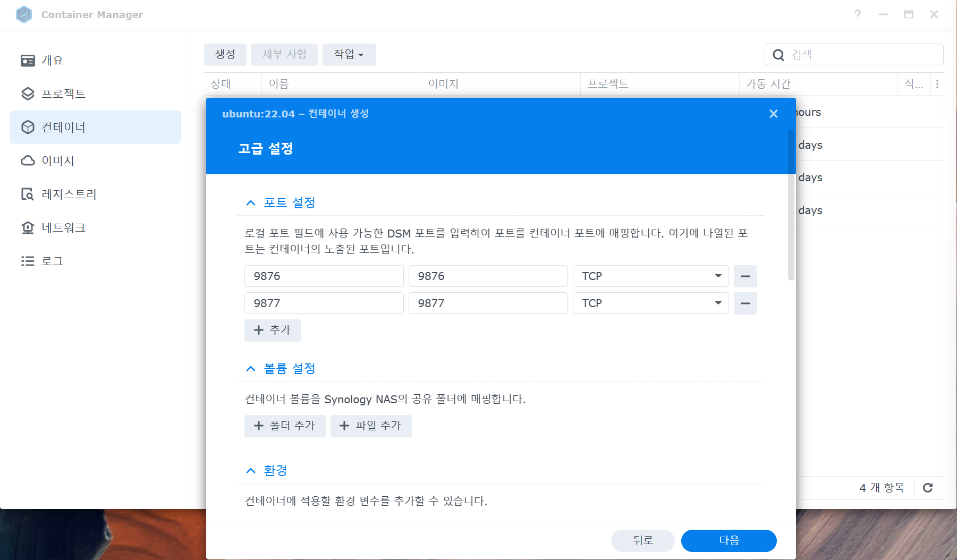Open the 이미지 sidebar section
The image size is (957, 560).
click(57, 161)
